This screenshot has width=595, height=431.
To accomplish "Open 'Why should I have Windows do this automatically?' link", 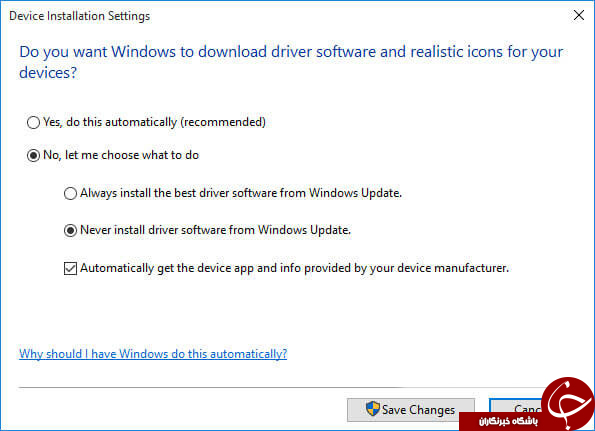I will [x=153, y=354].
